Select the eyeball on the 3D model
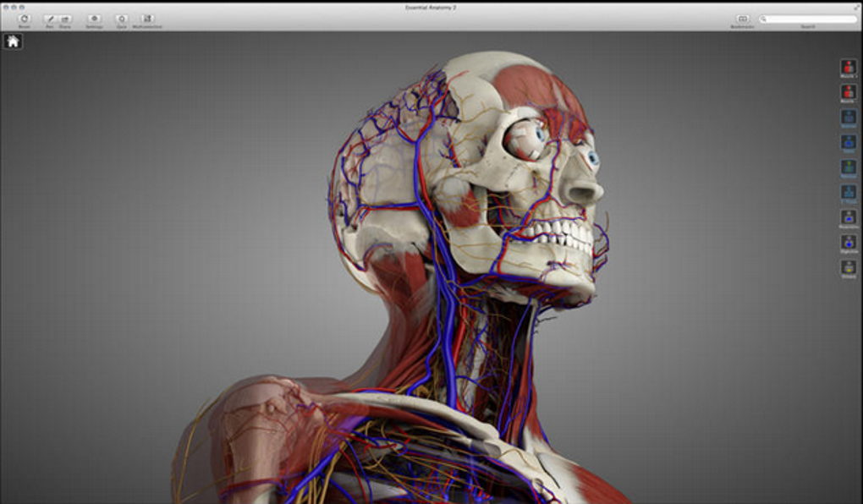The height and width of the screenshot is (504, 863). point(524,140)
